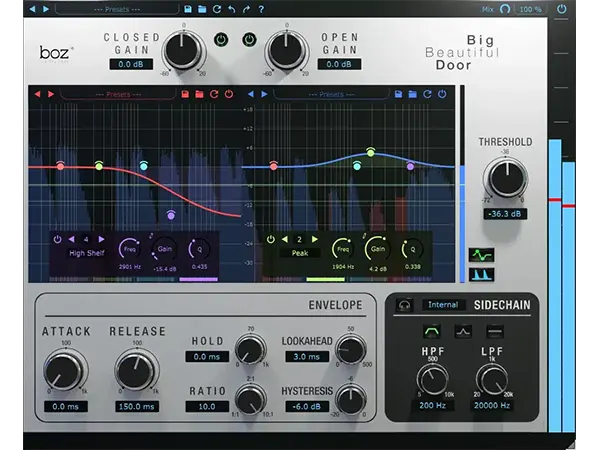Reset plugin with the top bar reload icon
Image resolution: width=600 pixels, height=450 pixels.
pos(217,9)
